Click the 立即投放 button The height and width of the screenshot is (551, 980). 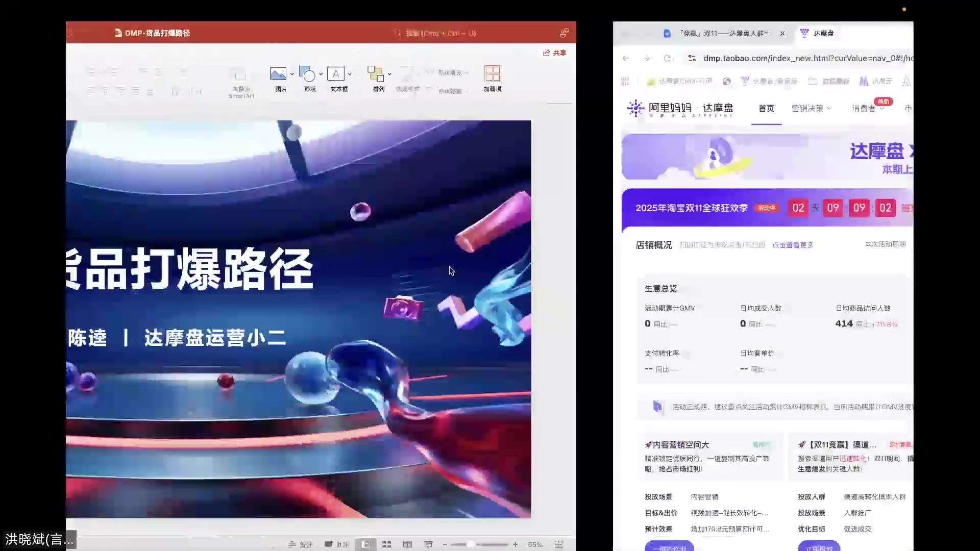[x=818, y=547]
